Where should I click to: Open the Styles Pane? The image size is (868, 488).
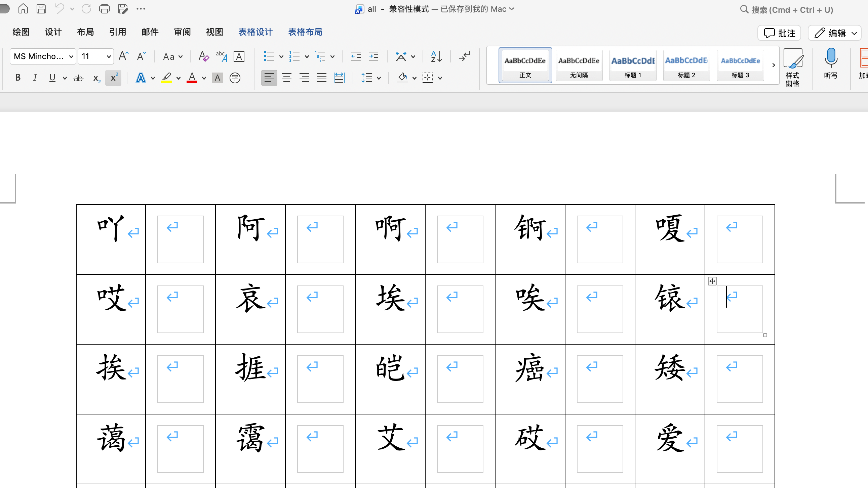click(x=793, y=67)
